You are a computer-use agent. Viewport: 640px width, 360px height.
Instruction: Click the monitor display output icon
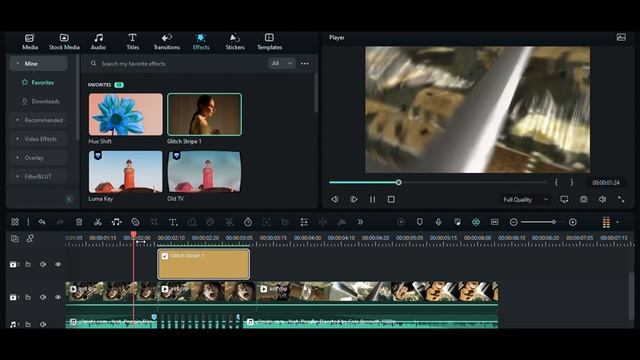pyautogui.click(x=564, y=199)
